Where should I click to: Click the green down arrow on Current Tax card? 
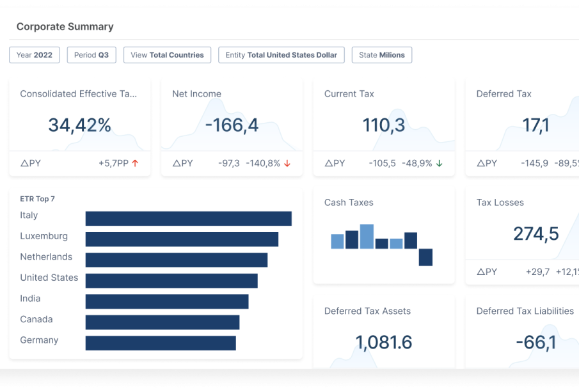440,163
